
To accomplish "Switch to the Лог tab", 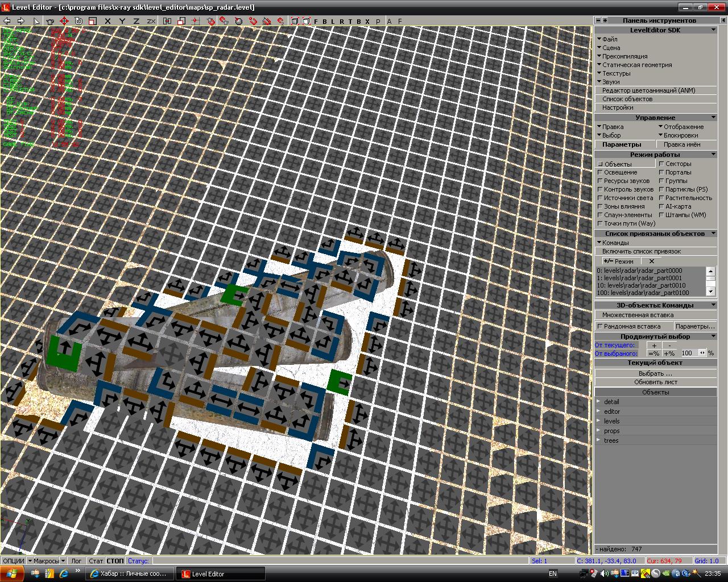I will 76,561.
